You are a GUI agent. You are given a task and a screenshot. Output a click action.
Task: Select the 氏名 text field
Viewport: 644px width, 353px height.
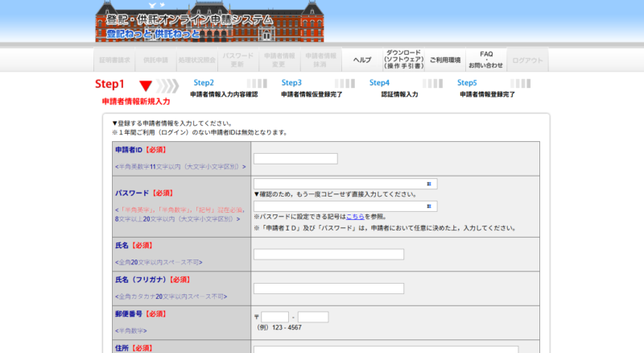tap(328, 255)
